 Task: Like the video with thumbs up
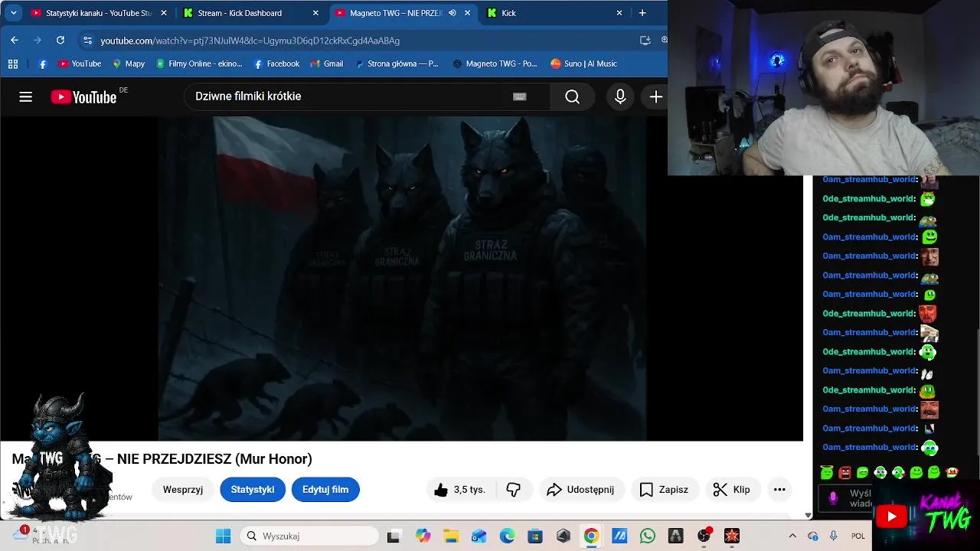click(460, 490)
